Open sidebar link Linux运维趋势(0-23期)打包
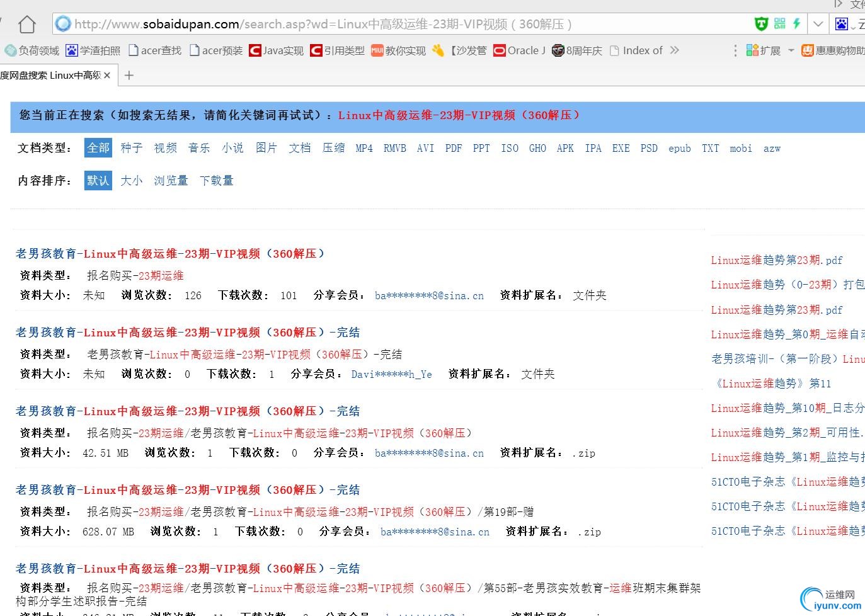The width and height of the screenshot is (865, 616). click(x=788, y=285)
